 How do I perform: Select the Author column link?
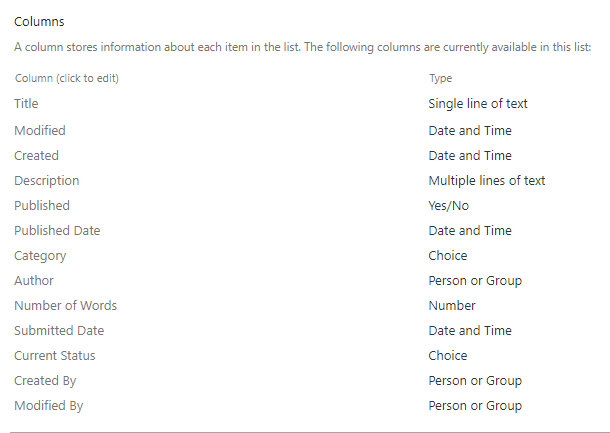34,280
